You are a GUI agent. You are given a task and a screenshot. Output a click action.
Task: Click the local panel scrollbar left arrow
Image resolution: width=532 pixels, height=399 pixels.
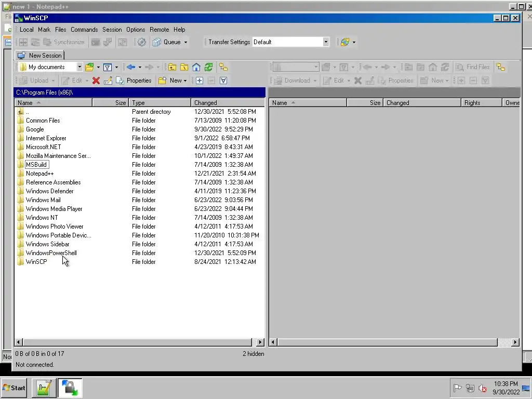click(x=19, y=342)
